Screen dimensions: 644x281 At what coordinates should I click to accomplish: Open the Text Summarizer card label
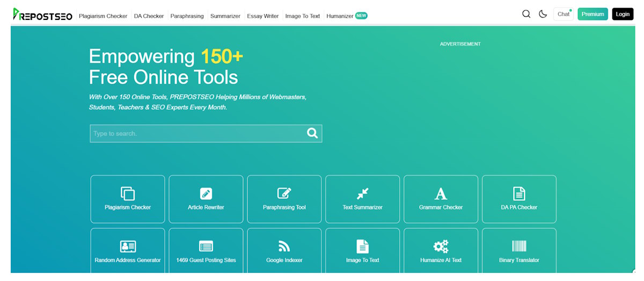[x=363, y=207]
